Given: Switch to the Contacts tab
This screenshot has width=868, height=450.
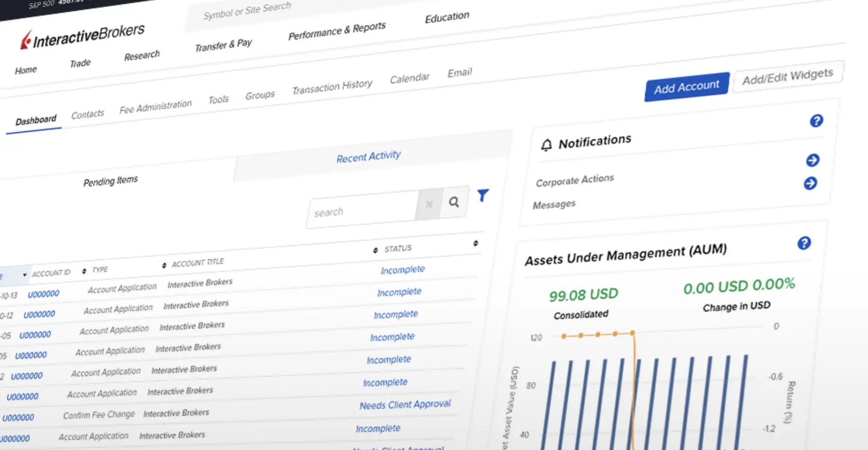Looking at the screenshot, I should click(x=87, y=114).
